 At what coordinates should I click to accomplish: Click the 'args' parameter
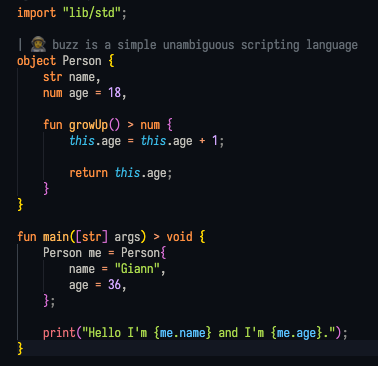[127, 238]
